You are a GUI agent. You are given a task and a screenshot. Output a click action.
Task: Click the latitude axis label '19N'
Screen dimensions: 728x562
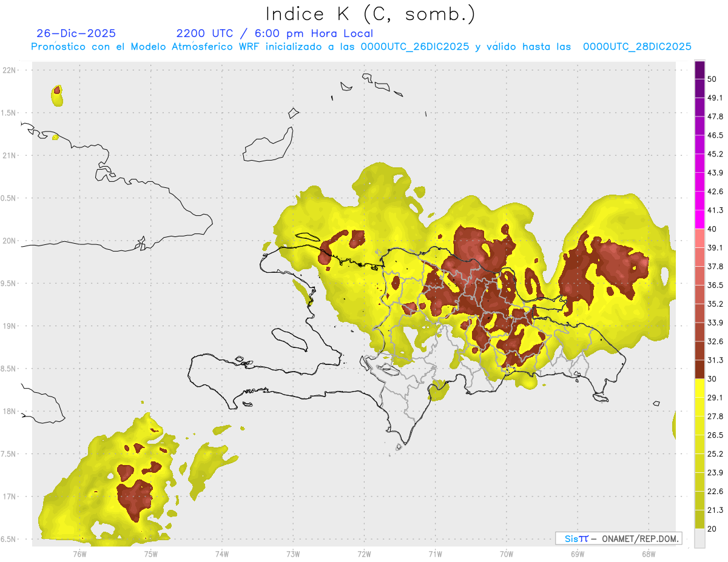click(x=9, y=326)
